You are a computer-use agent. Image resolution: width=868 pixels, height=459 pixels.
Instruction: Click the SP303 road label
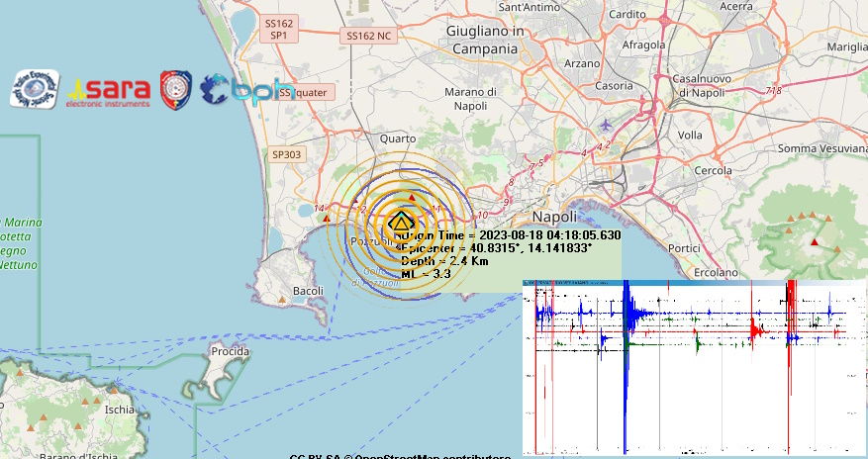286,154
